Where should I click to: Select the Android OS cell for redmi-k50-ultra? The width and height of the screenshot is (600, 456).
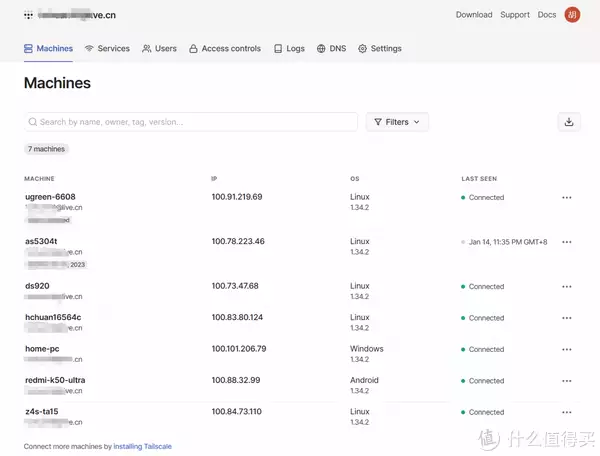(x=364, y=380)
